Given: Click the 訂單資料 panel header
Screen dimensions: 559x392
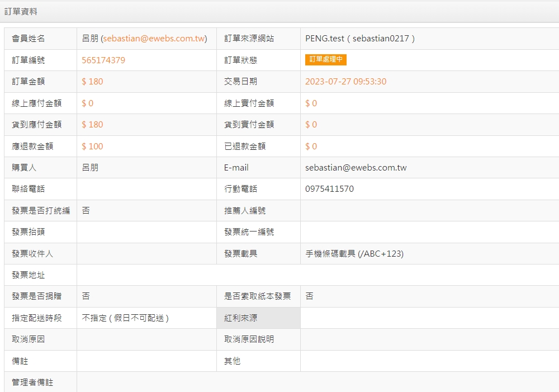Looking at the screenshot, I should click(279, 12).
